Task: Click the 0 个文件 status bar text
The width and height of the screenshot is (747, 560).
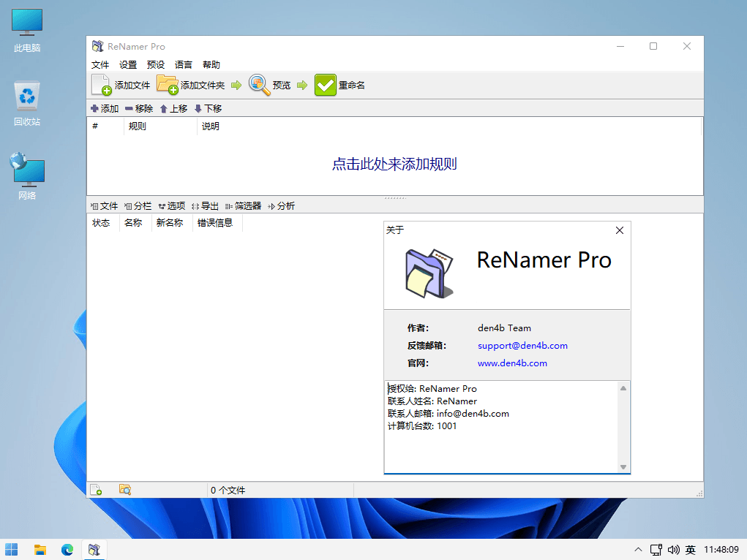Action: coord(228,490)
